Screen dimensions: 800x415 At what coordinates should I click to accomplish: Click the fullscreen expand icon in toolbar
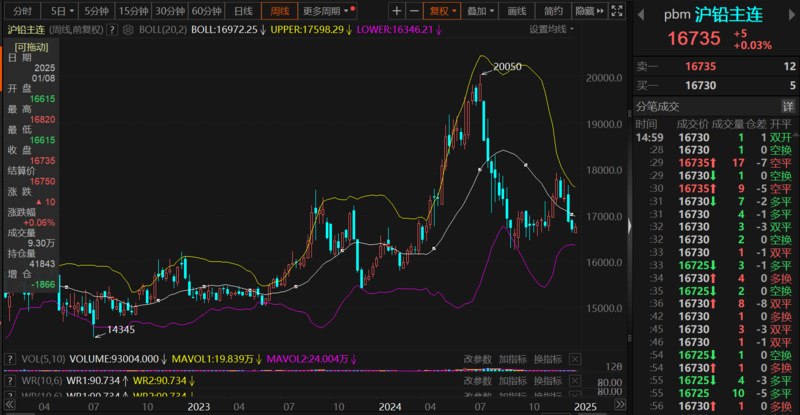pos(612,11)
